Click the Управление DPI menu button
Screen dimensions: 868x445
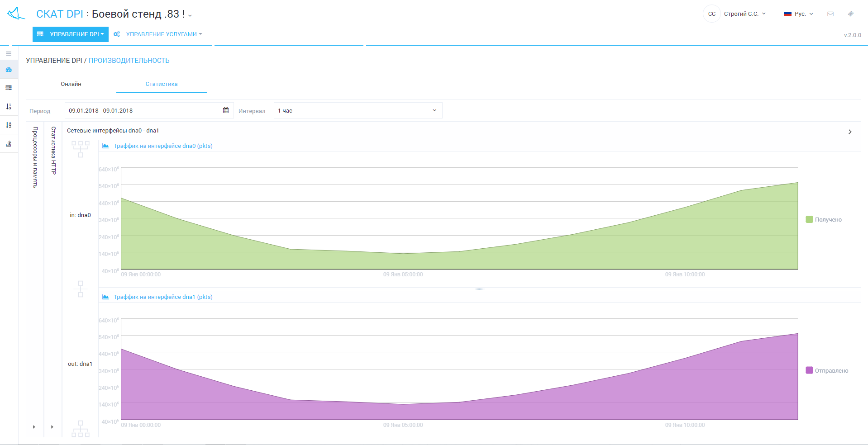71,34
